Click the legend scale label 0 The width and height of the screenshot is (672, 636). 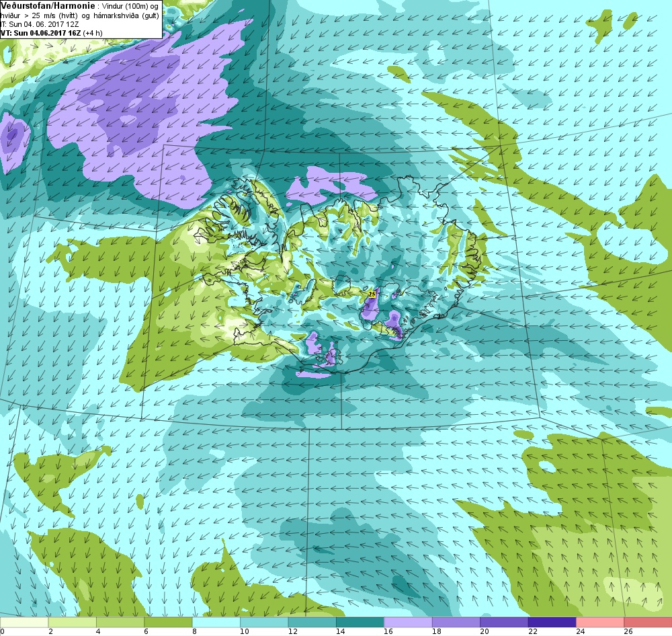coord(2,631)
